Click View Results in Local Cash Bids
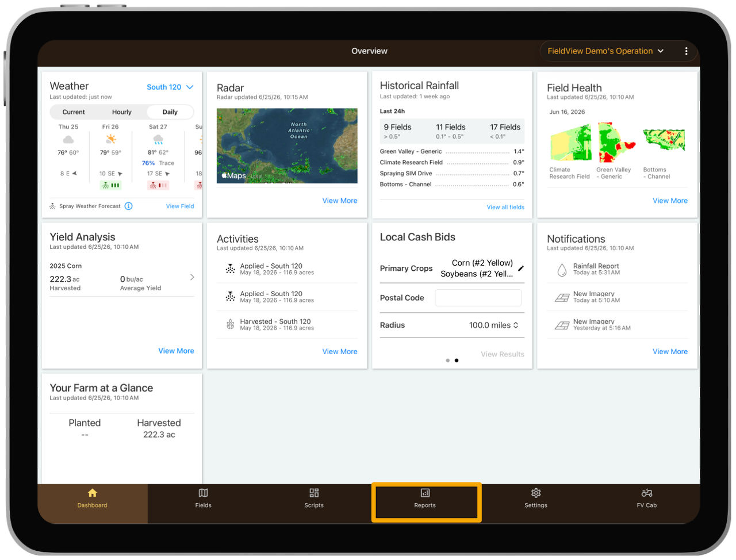The image size is (736, 560). (503, 354)
